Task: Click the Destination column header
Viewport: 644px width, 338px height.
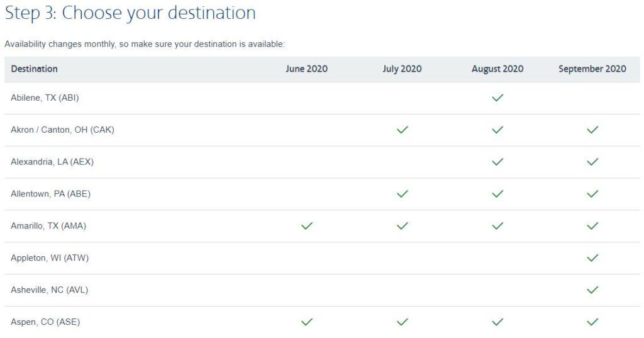Action: (34, 69)
